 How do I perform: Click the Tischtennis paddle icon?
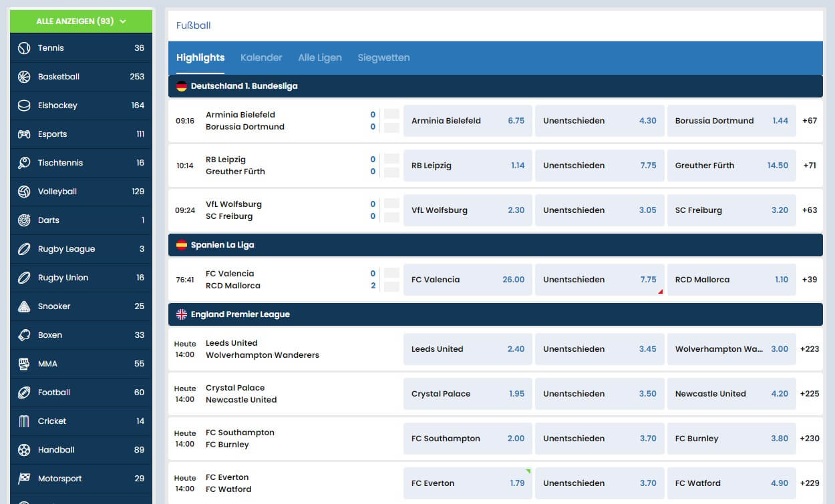point(24,163)
